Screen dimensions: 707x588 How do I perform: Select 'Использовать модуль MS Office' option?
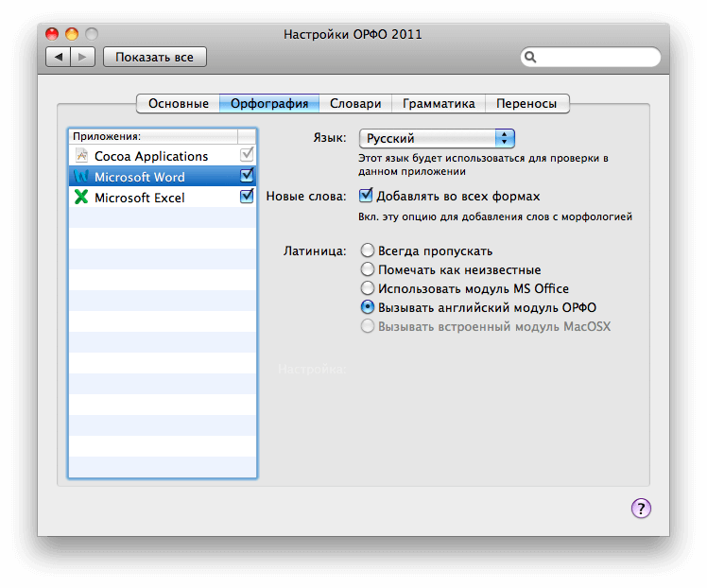point(368,288)
